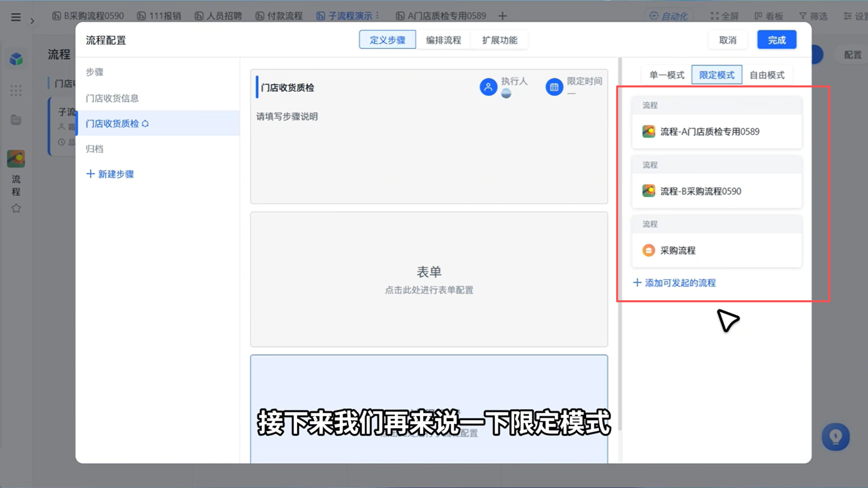Click the colored cube app icon
The image size is (868, 488).
coord(16,59)
